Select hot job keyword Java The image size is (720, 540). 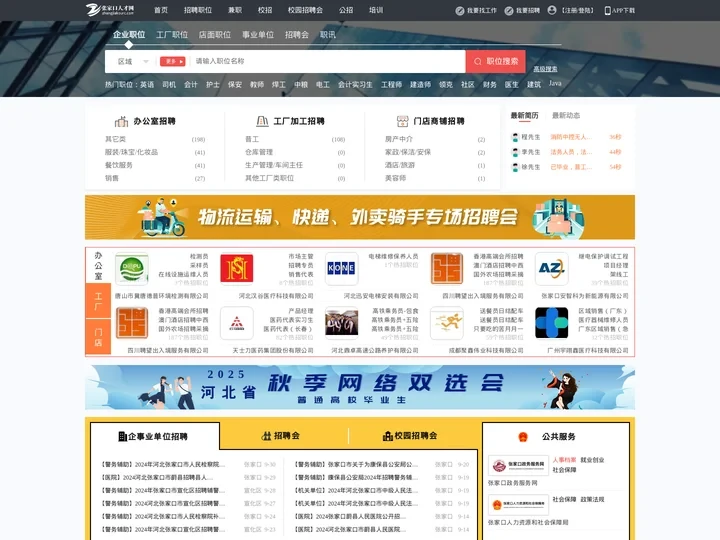point(555,83)
